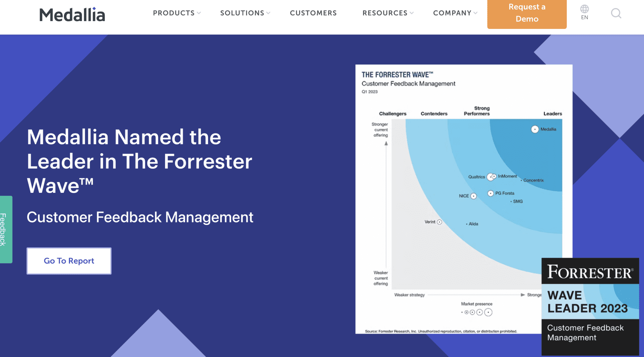
Task: Click the 'Source: Forrester Research' footnote
Action: [x=441, y=331]
